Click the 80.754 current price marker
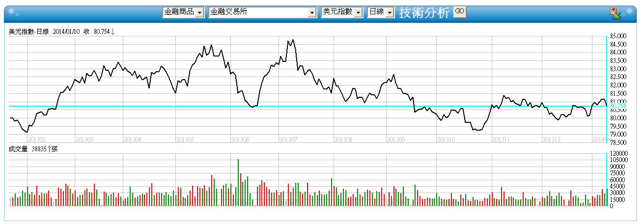Viewport: 644px width, 224px height. [618, 106]
